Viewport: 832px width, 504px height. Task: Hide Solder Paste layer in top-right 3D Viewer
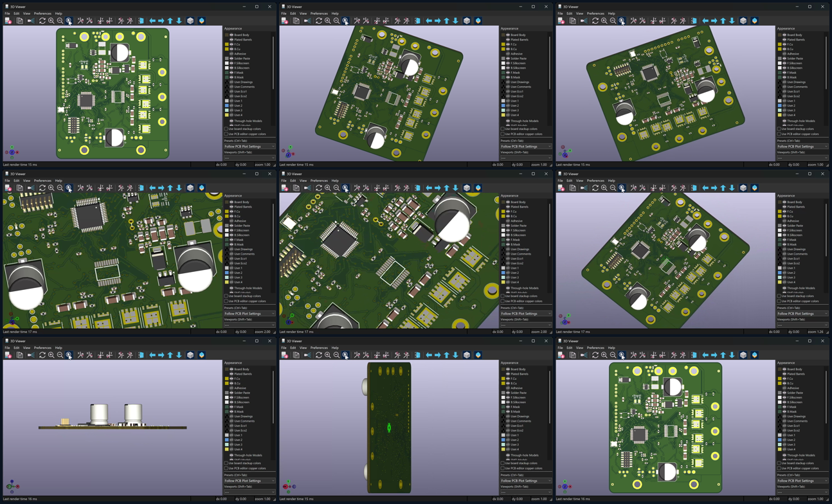click(784, 59)
